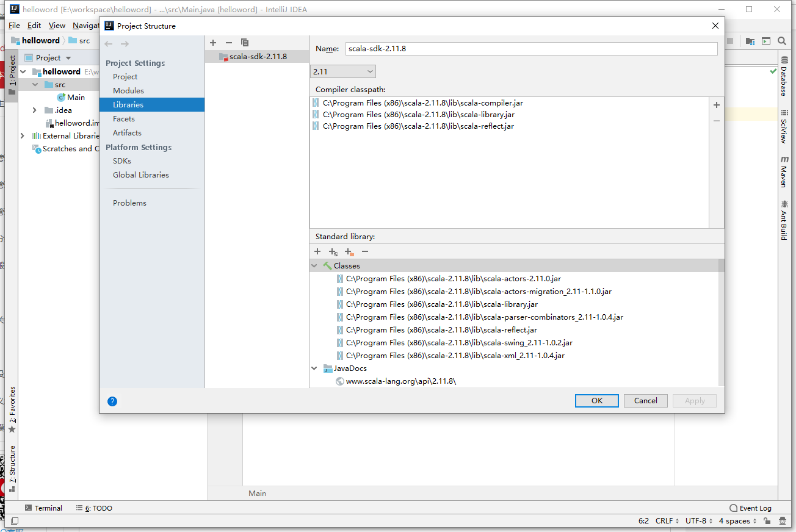The width and height of the screenshot is (796, 532).
Task: Collapse the Classes node
Action: [314, 266]
